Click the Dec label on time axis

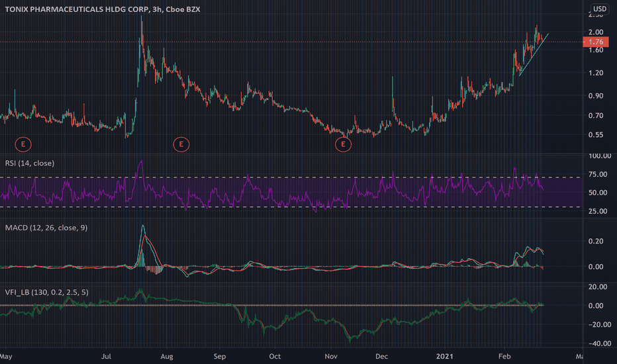[381, 357]
